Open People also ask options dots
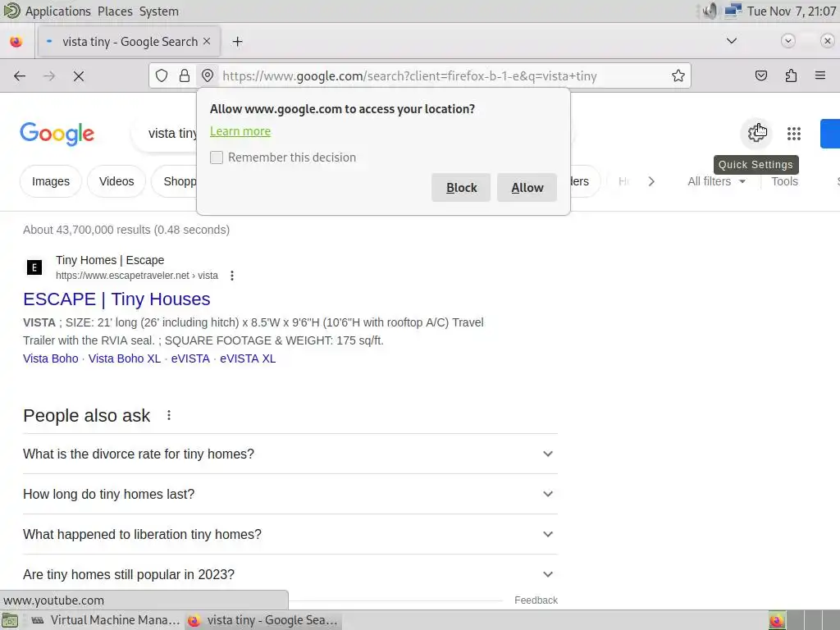The width and height of the screenshot is (840, 630). [169, 415]
